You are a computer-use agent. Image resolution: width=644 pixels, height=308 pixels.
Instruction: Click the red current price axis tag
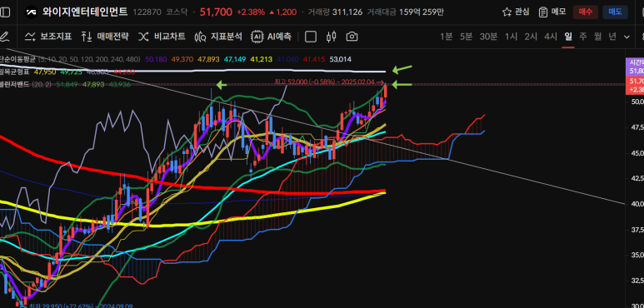[x=635, y=85]
